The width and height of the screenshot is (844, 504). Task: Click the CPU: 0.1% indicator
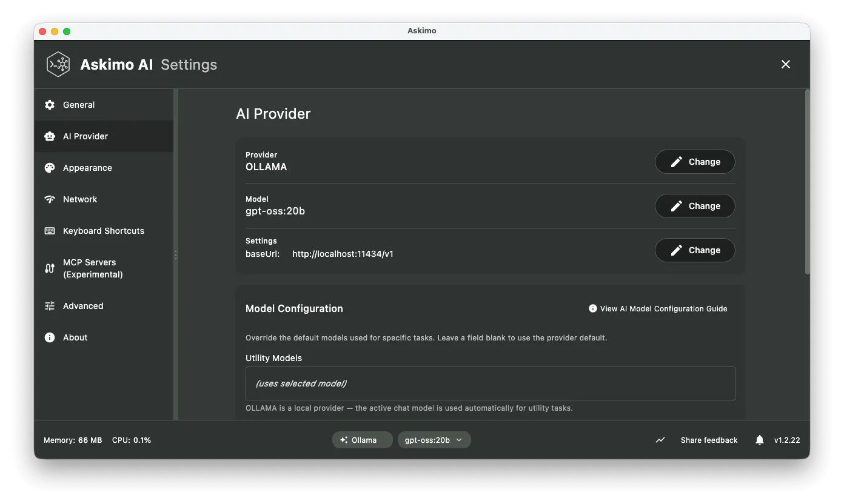tap(132, 440)
